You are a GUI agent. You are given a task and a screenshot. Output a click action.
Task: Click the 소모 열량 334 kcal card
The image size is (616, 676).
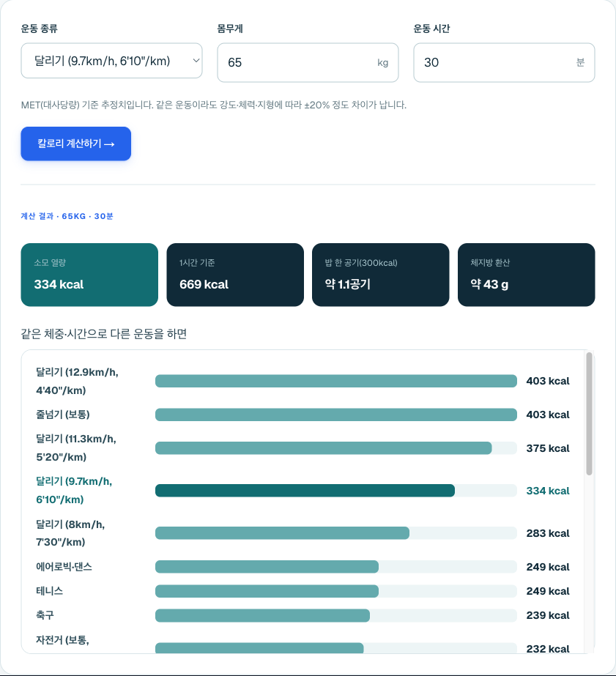(89, 275)
